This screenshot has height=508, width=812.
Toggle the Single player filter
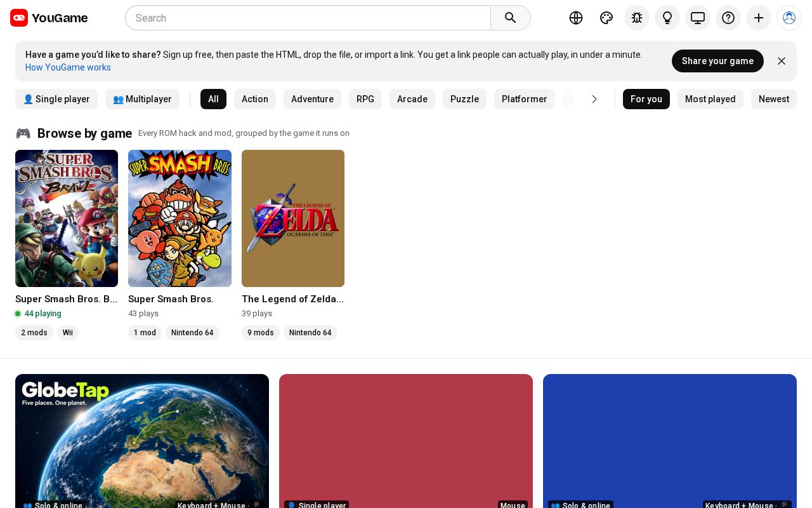pyautogui.click(x=56, y=99)
